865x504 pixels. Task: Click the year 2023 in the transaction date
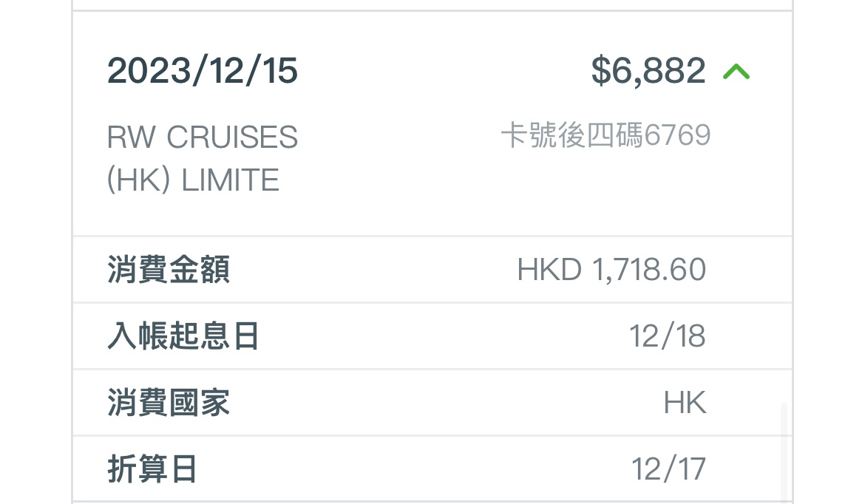149,72
